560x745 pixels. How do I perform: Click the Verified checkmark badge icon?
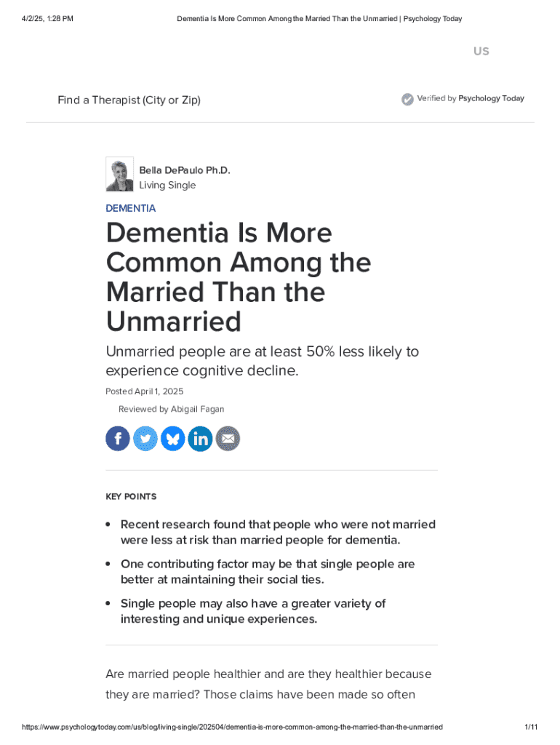click(x=407, y=99)
